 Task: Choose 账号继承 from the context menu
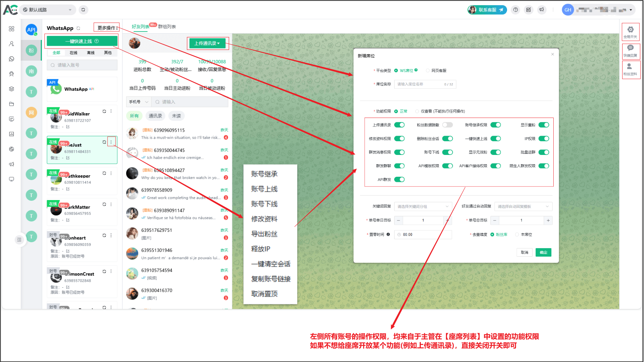[x=264, y=174]
